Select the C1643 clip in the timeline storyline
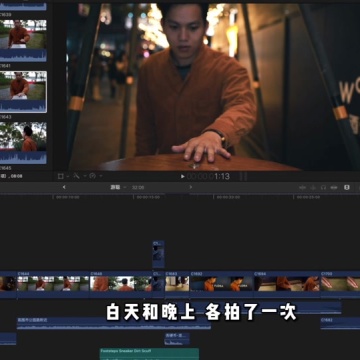This screenshot has width=360, height=360. click(177, 284)
